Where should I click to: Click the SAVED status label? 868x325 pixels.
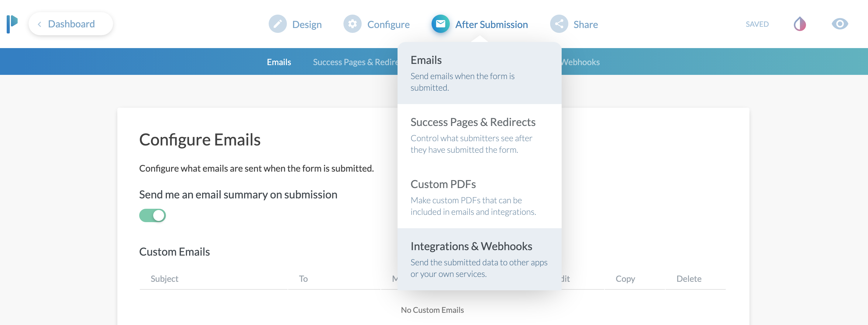(x=757, y=24)
